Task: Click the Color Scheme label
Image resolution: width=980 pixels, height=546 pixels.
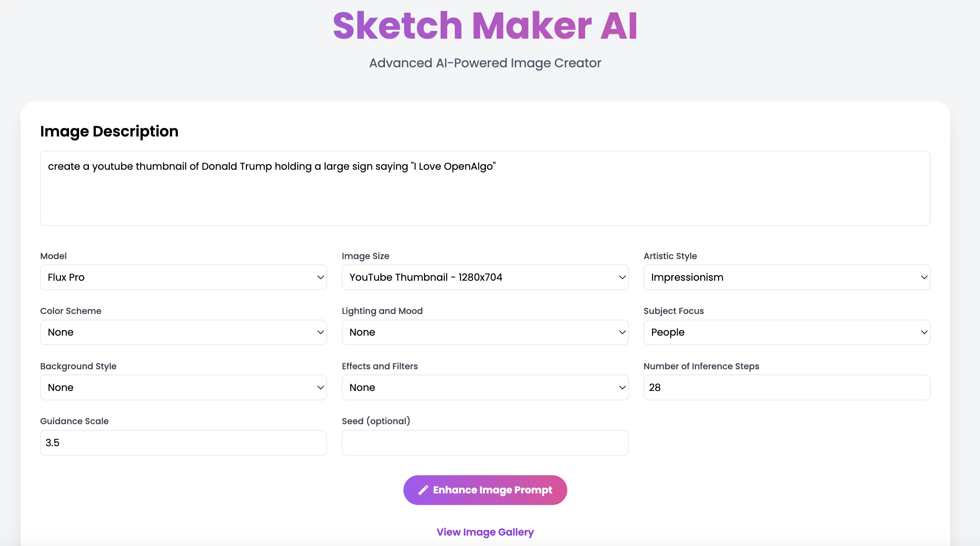Action: [x=71, y=311]
